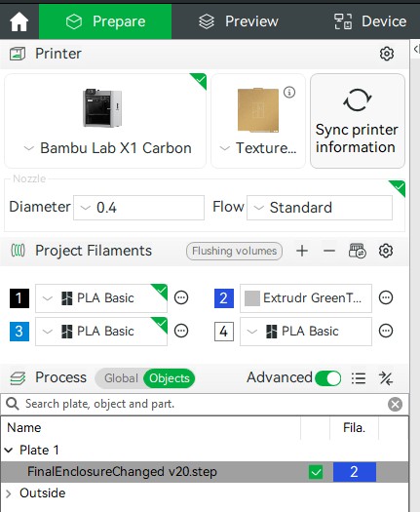Click the AMS filament sync icon
Viewport: 420px width, 512px height.
pyautogui.click(x=358, y=251)
